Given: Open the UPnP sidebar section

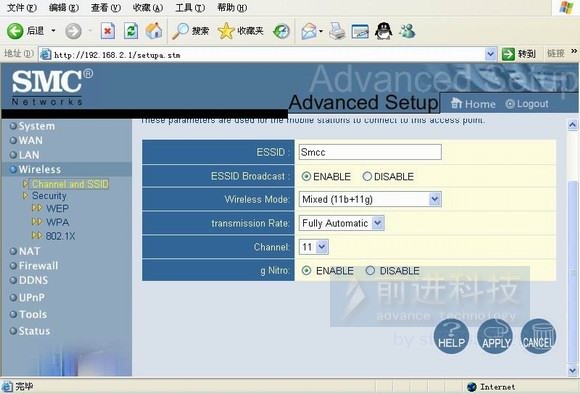Looking at the screenshot, I should (31, 297).
